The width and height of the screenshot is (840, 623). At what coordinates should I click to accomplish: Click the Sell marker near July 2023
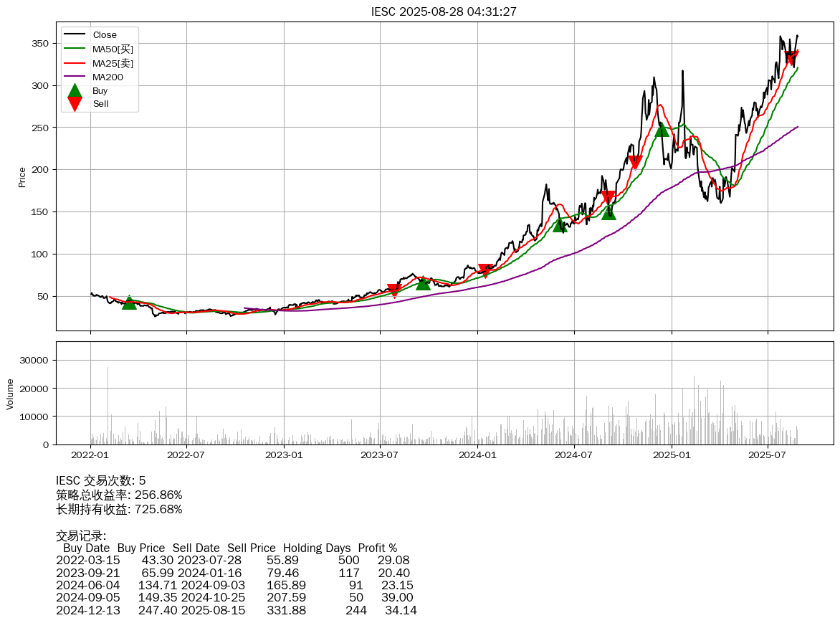point(393,290)
